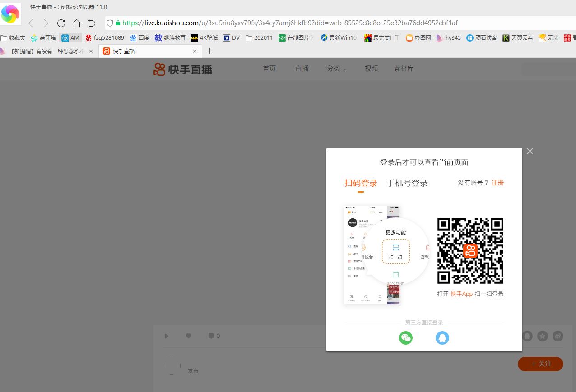Click the security shield icon in the address bar
The image size is (576, 392).
point(109,23)
